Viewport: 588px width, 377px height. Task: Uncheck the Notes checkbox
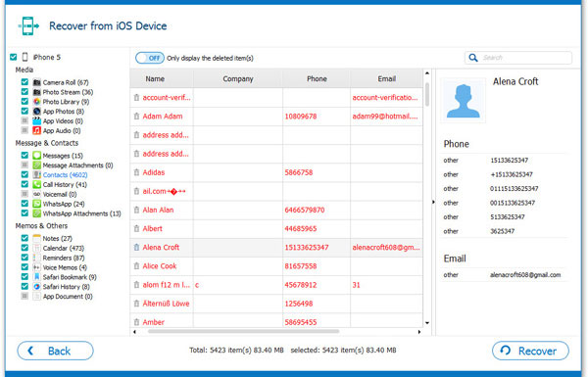click(24, 238)
